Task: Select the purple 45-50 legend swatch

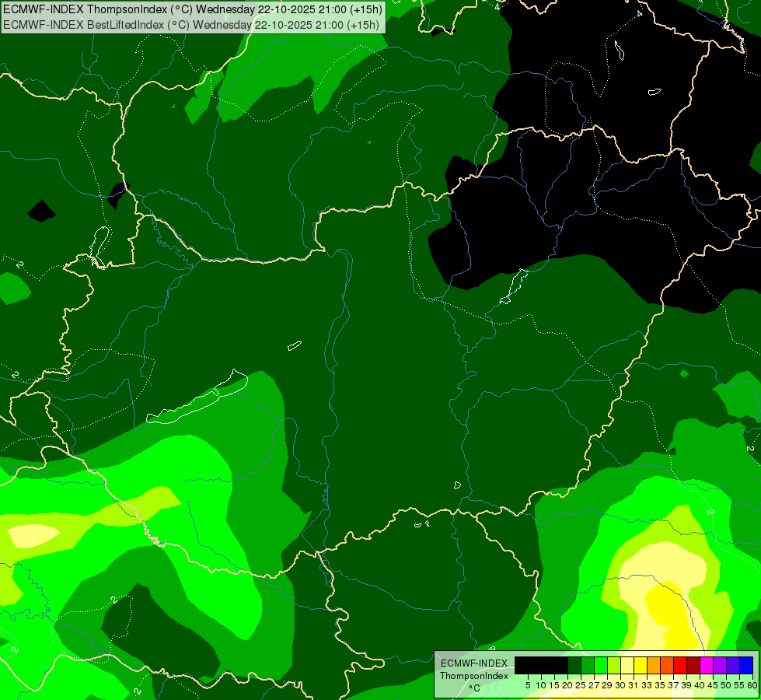Action: pos(720,665)
